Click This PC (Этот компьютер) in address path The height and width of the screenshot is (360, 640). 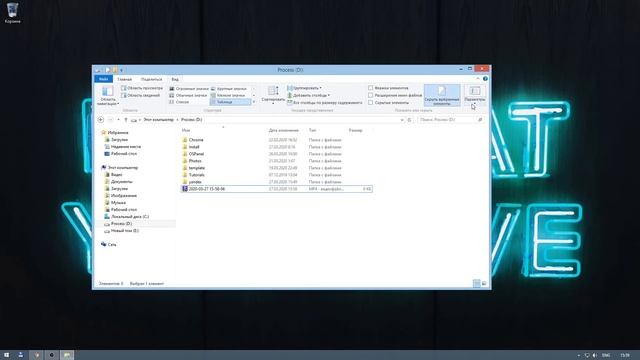coord(158,120)
